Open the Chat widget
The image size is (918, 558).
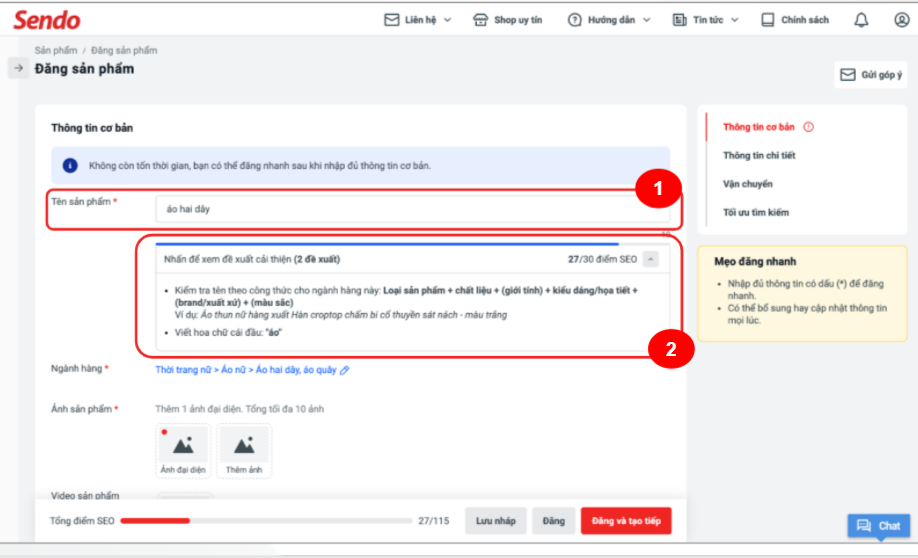(x=878, y=526)
